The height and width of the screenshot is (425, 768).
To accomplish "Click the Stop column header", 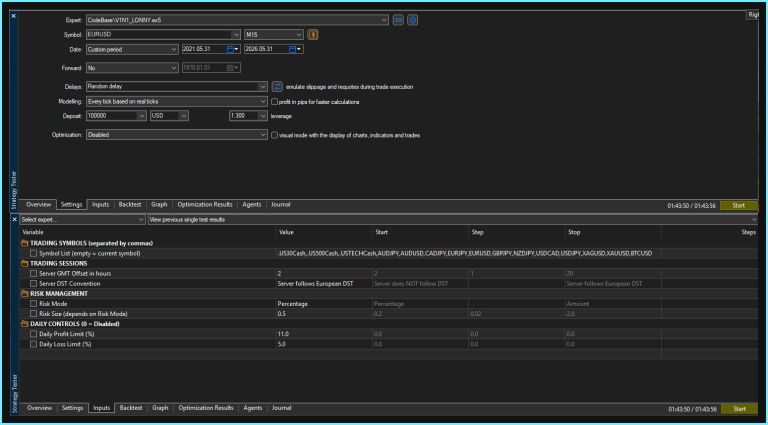I will coord(613,232).
